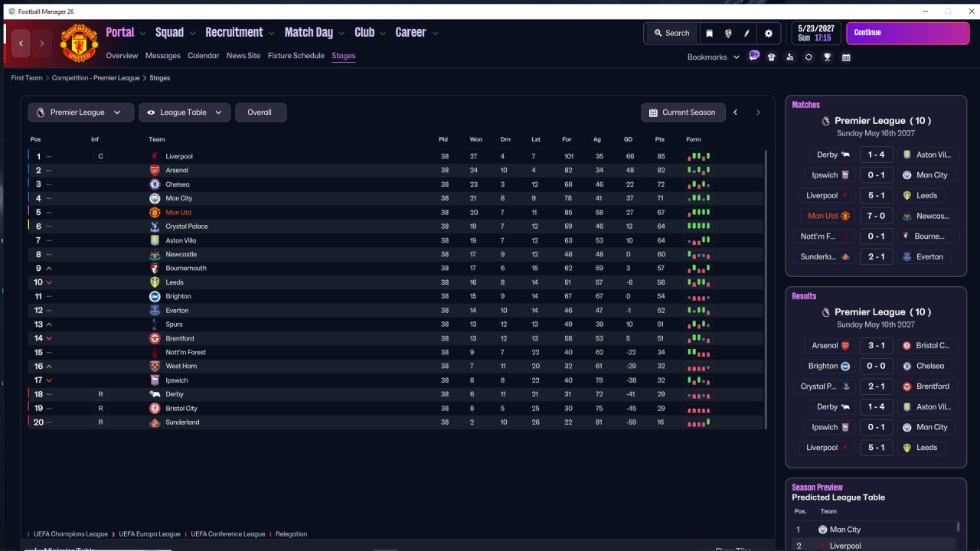Screen dimensions: 980x551
Task: Open the Premier League competition dropdown
Action: click(81, 112)
